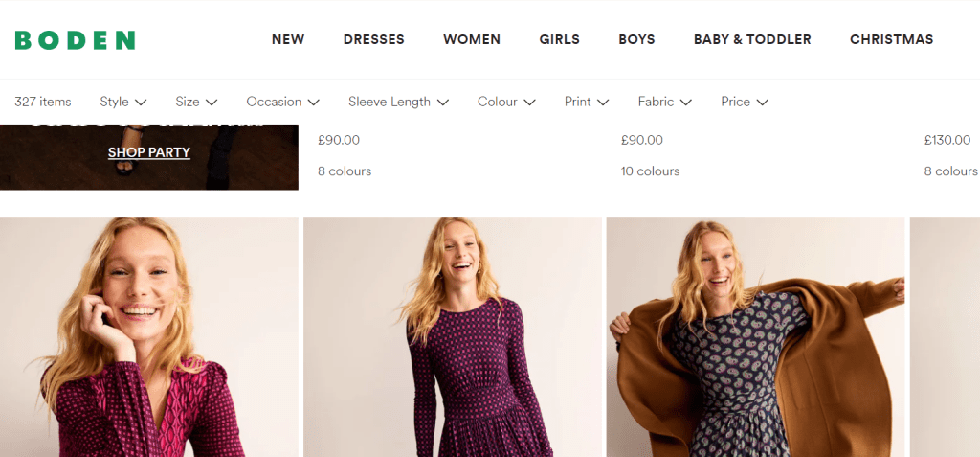This screenshot has width=980, height=457.
Task: Open the Colour filter dropdown
Action: tap(506, 102)
